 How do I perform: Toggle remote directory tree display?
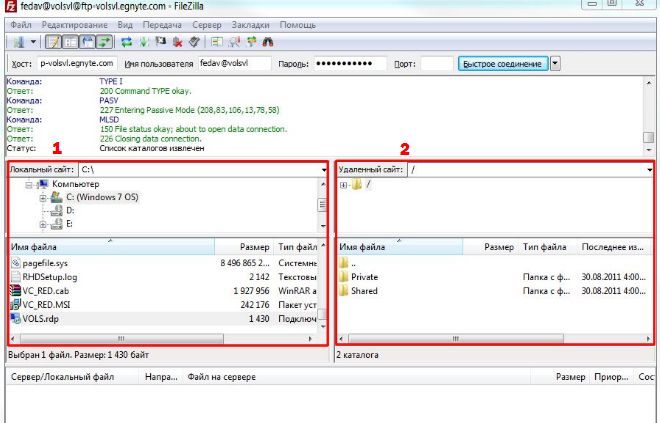coord(87,42)
